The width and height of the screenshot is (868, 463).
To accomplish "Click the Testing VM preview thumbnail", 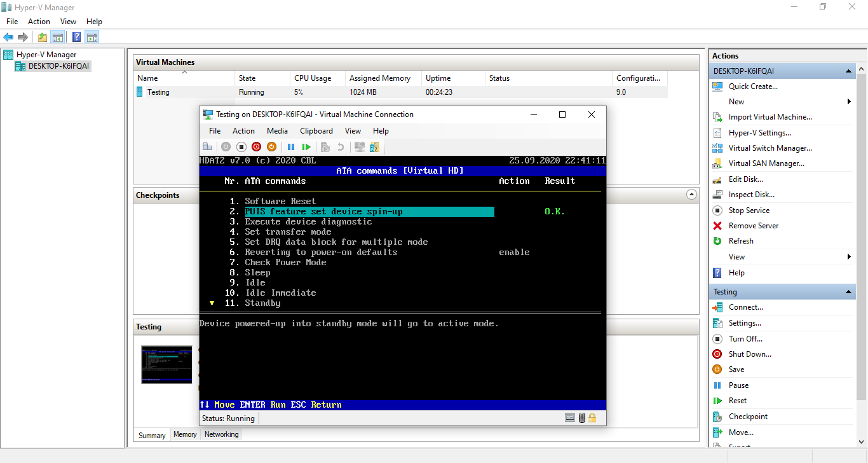I will coord(166,364).
